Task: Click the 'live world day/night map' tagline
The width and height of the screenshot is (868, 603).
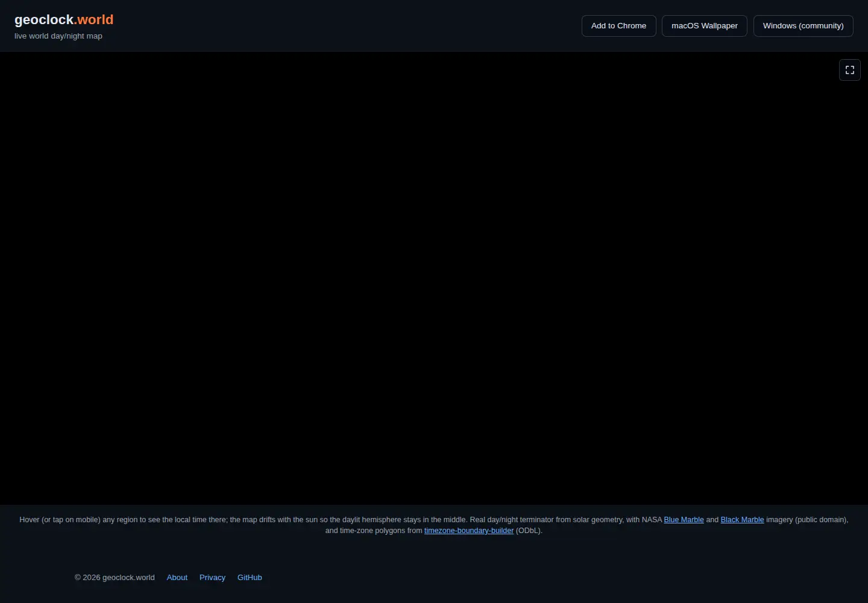Action: pyautogui.click(x=58, y=36)
